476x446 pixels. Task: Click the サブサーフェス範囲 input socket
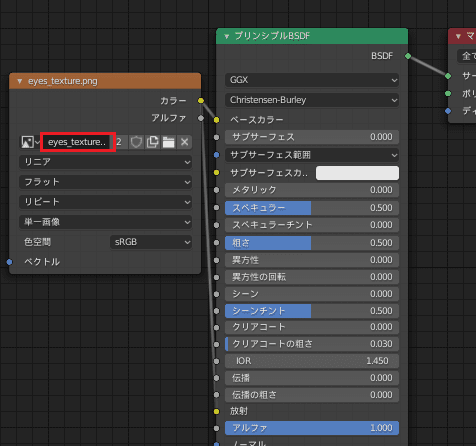click(x=217, y=155)
